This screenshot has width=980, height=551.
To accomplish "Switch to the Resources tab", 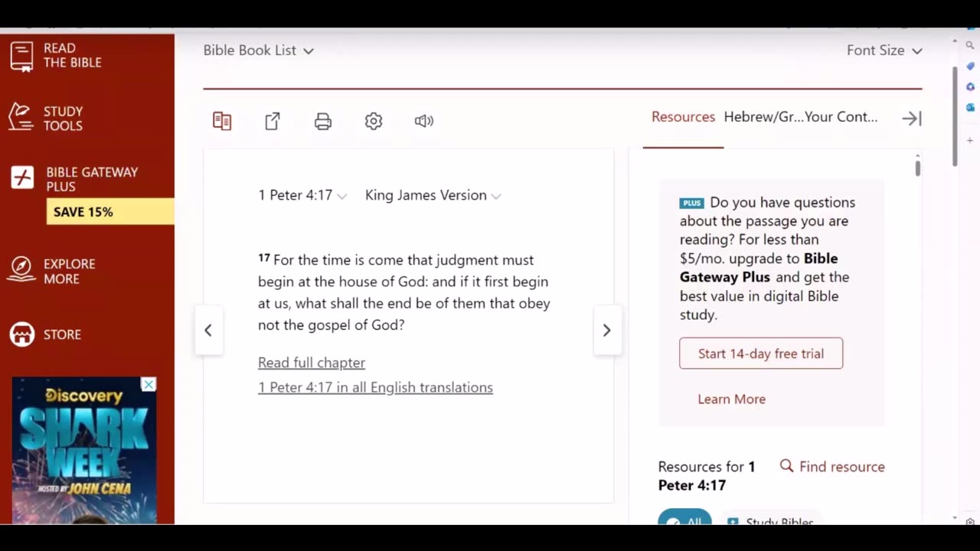I will [x=683, y=117].
